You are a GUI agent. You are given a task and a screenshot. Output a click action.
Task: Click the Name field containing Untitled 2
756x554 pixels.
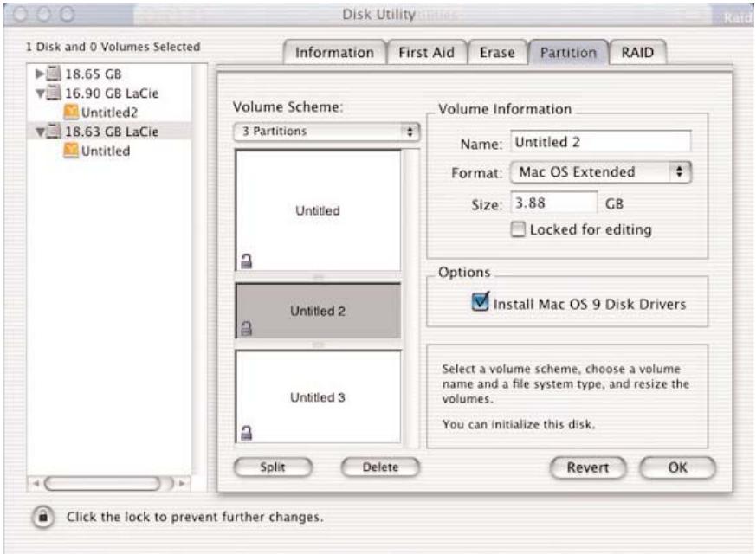(x=601, y=142)
